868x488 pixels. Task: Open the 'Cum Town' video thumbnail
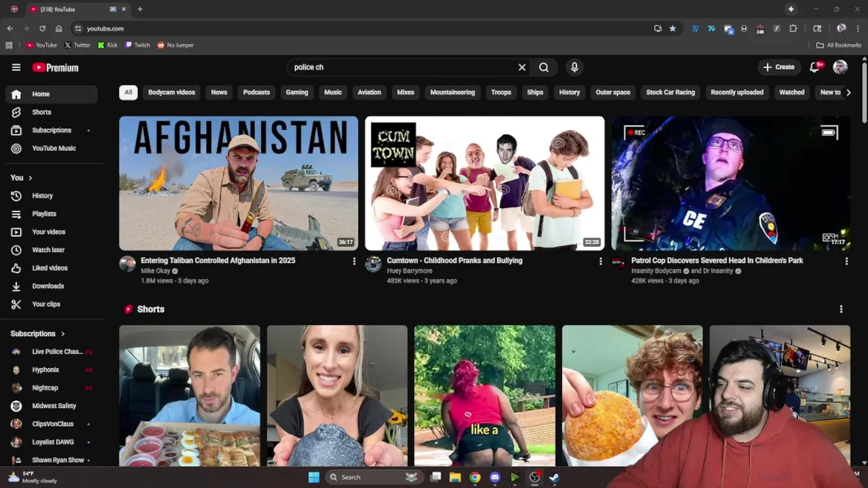click(485, 184)
